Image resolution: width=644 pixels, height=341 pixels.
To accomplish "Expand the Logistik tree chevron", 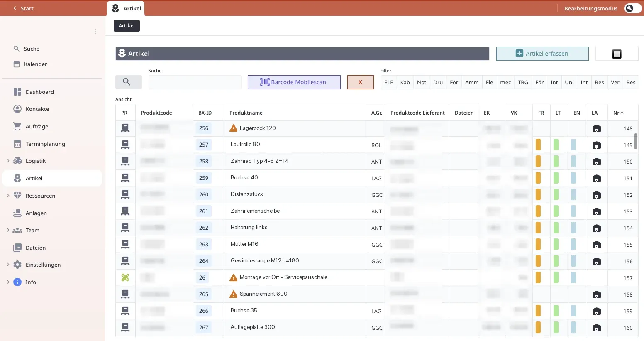I will [8, 161].
